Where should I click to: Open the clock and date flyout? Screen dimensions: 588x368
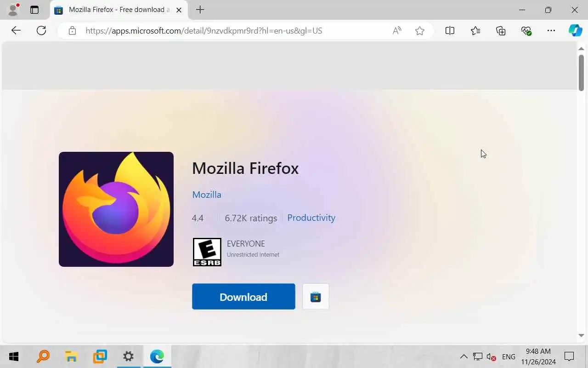pyautogui.click(x=538, y=356)
